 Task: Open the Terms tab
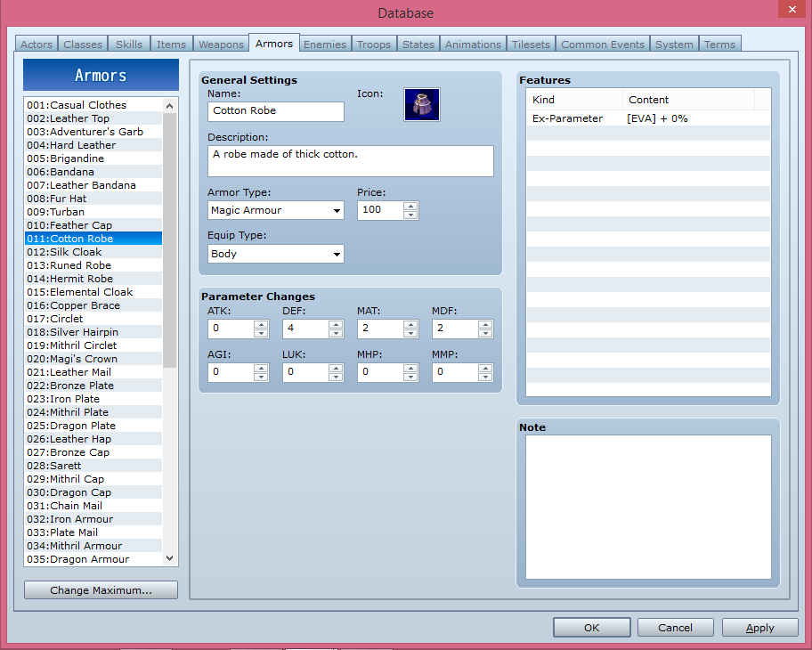click(x=719, y=44)
